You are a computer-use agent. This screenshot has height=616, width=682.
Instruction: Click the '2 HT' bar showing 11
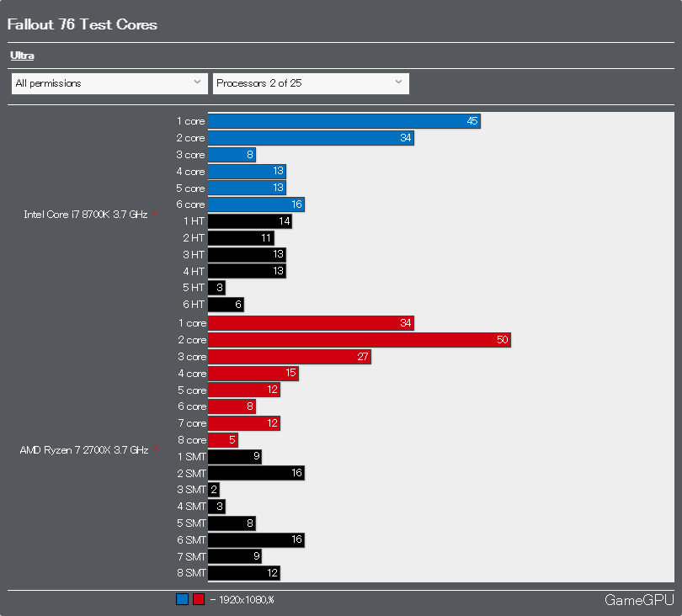pos(241,238)
